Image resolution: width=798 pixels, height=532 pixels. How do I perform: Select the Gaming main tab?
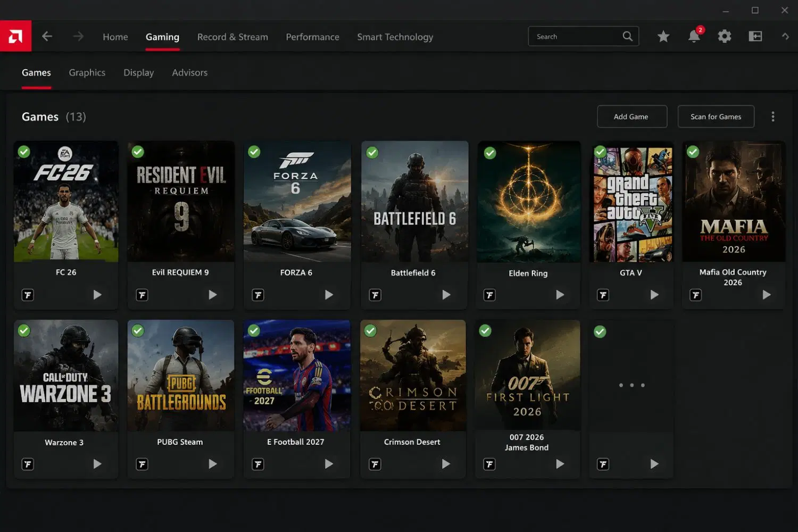pos(162,37)
